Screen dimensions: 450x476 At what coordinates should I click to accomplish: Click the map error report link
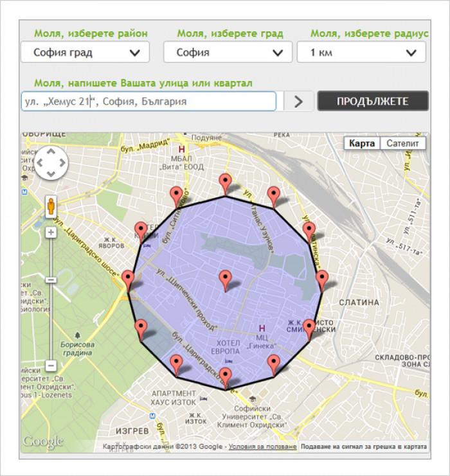point(364,446)
